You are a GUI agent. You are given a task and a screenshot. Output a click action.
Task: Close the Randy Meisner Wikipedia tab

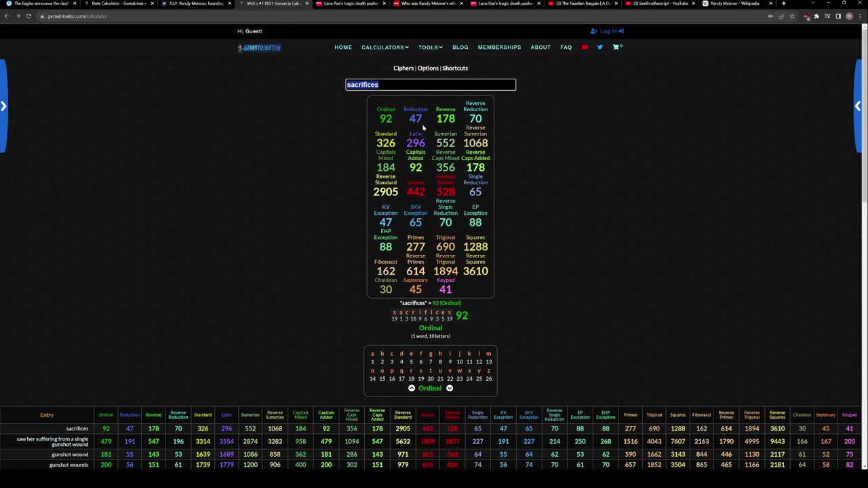pos(770,3)
